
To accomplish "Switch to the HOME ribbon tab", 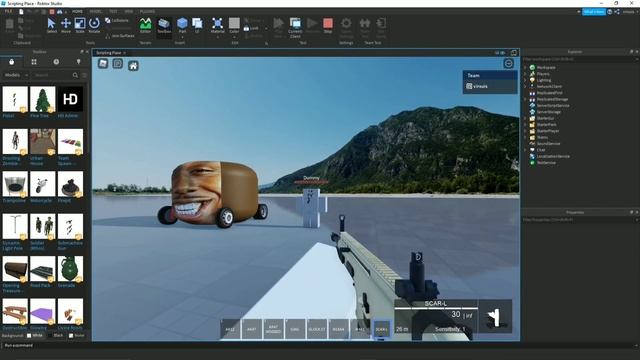I will [x=77, y=11].
